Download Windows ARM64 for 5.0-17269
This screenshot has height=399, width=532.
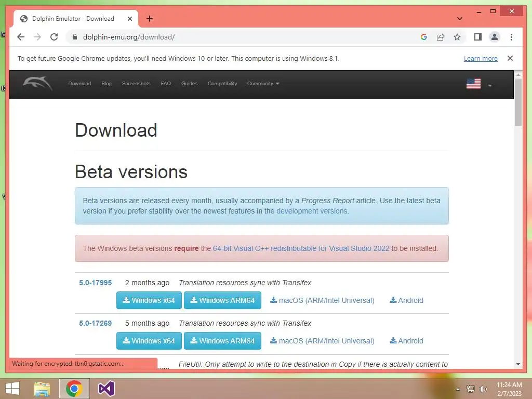[x=222, y=341]
